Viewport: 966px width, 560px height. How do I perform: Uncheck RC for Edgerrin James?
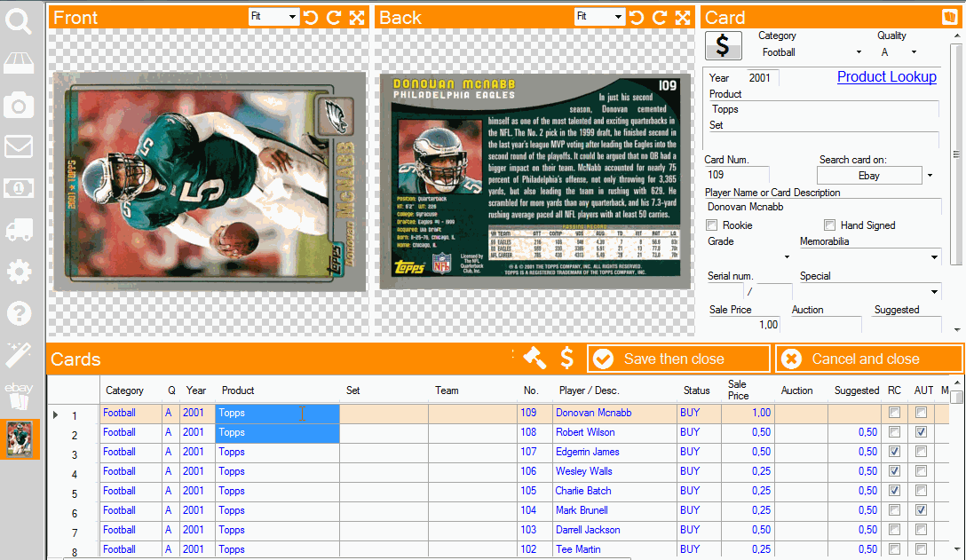pyautogui.click(x=895, y=452)
